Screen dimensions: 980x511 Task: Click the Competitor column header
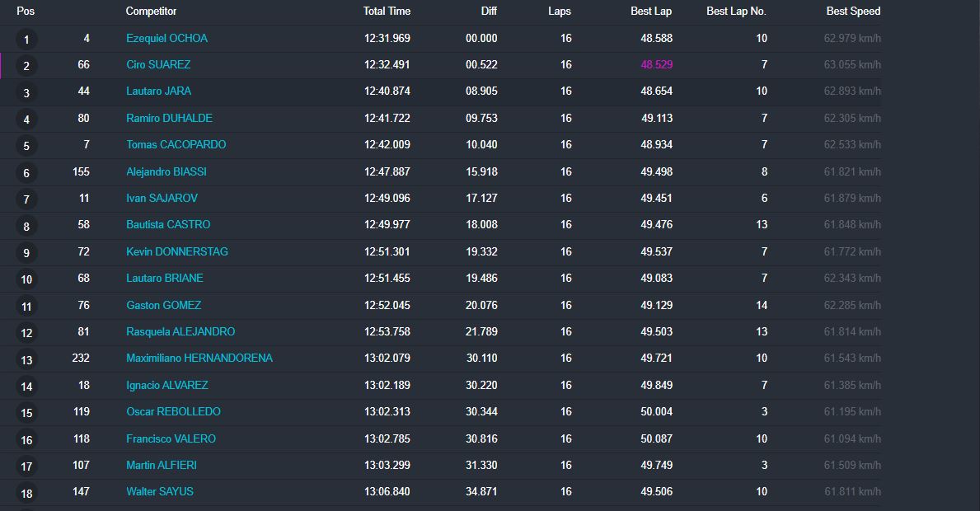pyautogui.click(x=151, y=12)
